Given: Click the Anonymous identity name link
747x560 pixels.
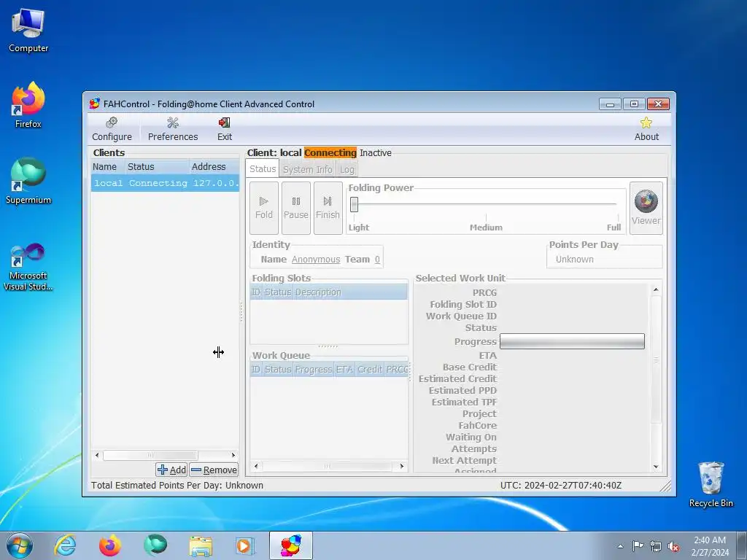Looking at the screenshot, I should point(316,260).
